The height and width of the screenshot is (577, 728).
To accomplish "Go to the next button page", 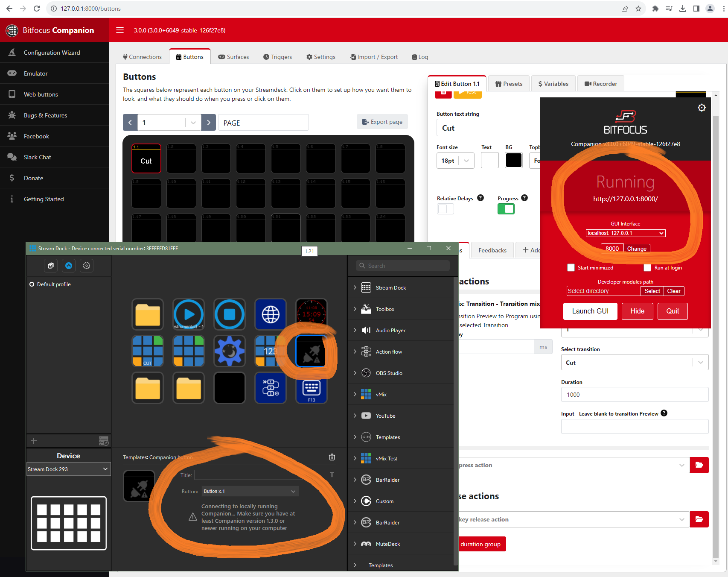I will click(209, 123).
